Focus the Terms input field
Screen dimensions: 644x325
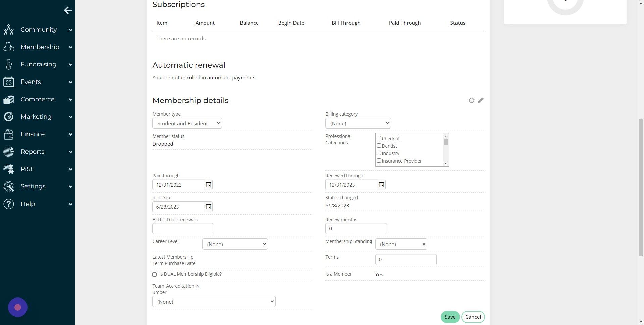[x=406, y=260]
